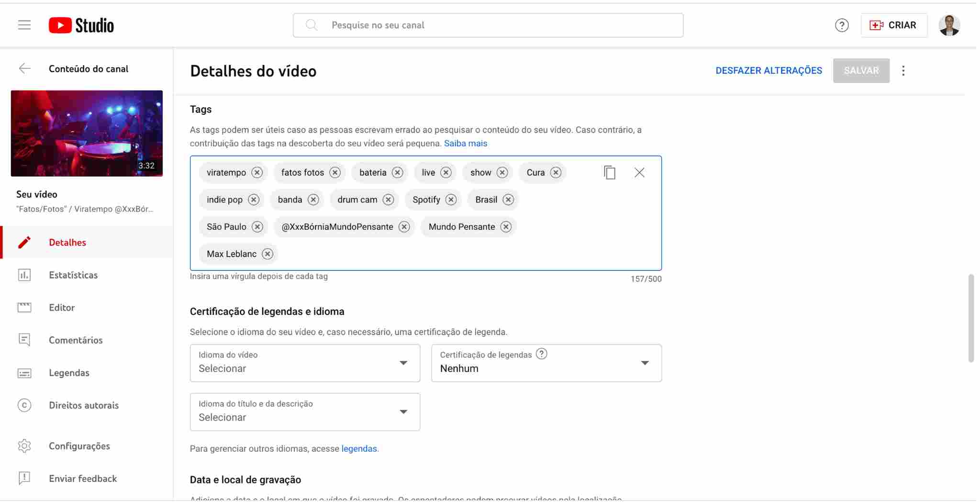Image resolution: width=980 pixels, height=502 pixels.
Task: Open the Legendas sidebar section
Action: click(87, 372)
